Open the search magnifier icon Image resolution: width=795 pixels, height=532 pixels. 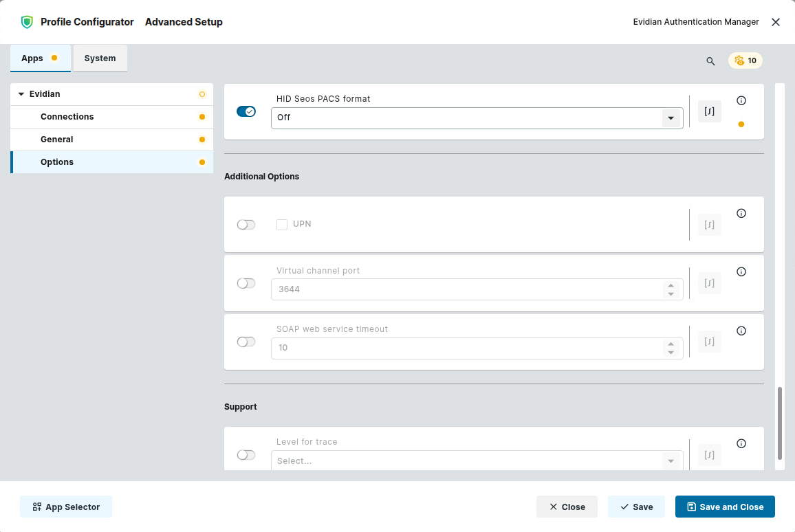[710, 60]
